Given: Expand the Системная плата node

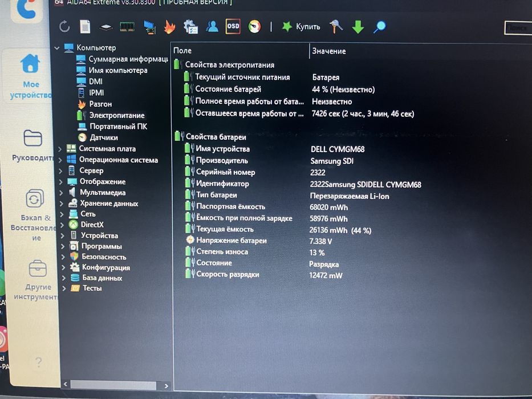Looking at the screenshot, I should (x=60, y=149).
